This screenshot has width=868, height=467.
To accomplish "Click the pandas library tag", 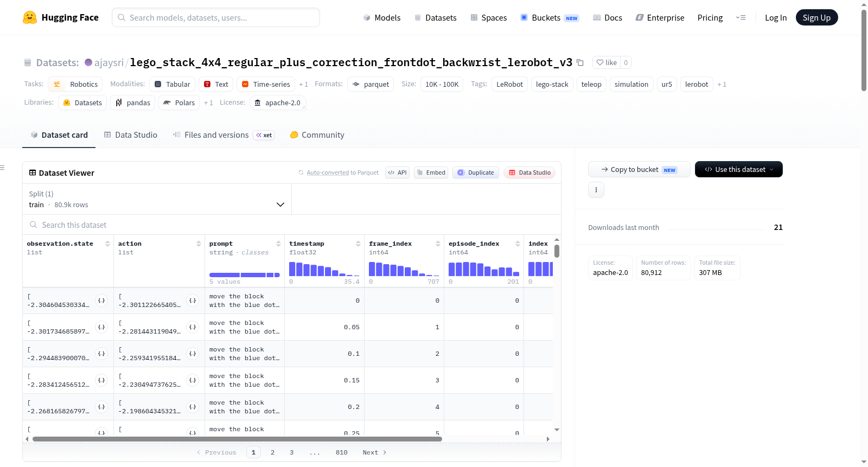I will pos(133,103).
